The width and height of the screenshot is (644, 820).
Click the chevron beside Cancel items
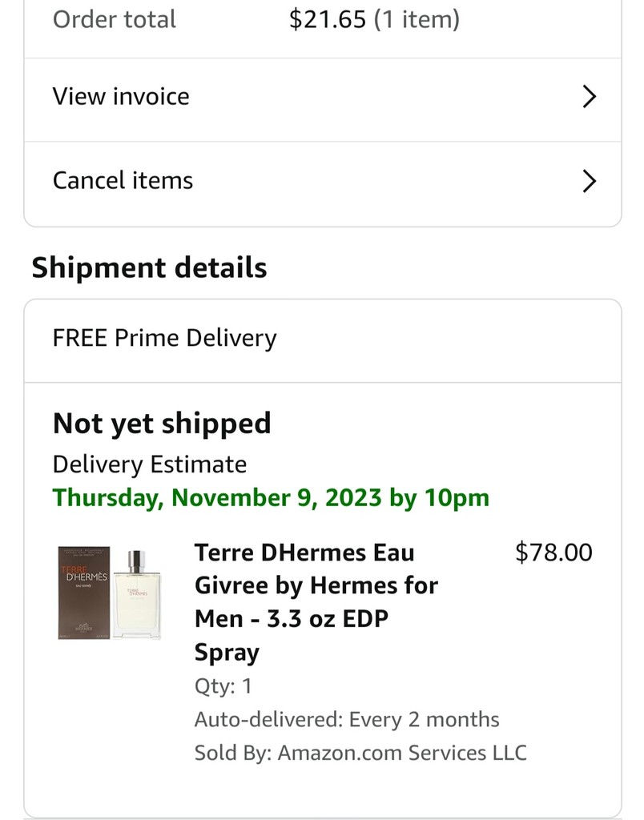tap(589, 181)
